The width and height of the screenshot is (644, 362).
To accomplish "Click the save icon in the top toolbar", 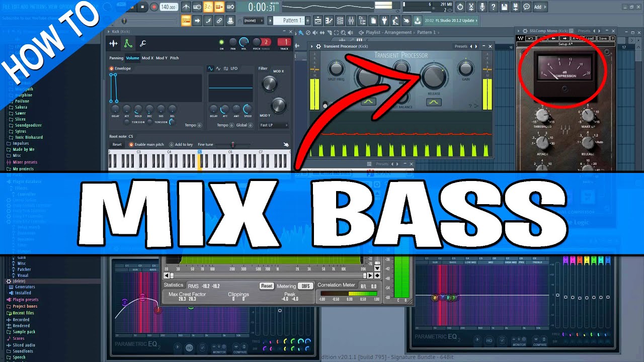I will pos(504,7).
